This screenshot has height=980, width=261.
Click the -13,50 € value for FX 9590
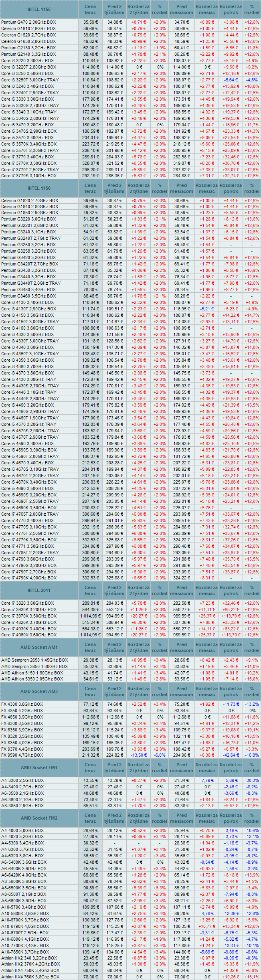tap(134, 755)
